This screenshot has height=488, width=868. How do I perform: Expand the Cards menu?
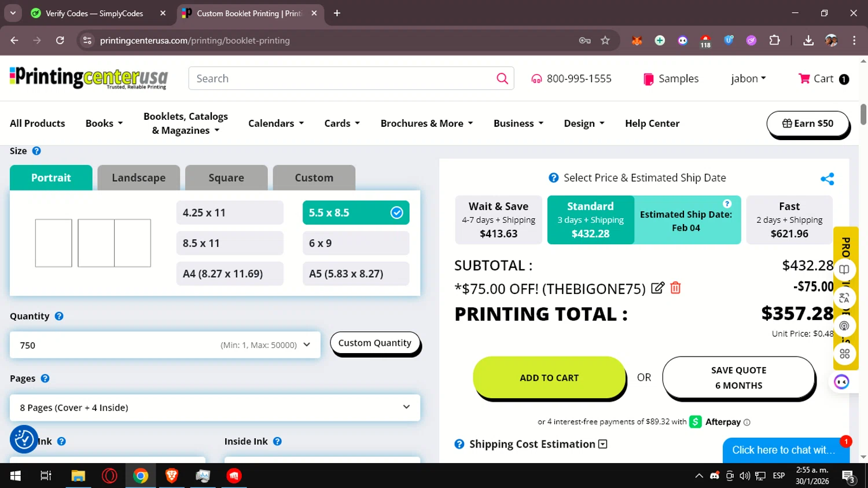(x=342, y=123)
